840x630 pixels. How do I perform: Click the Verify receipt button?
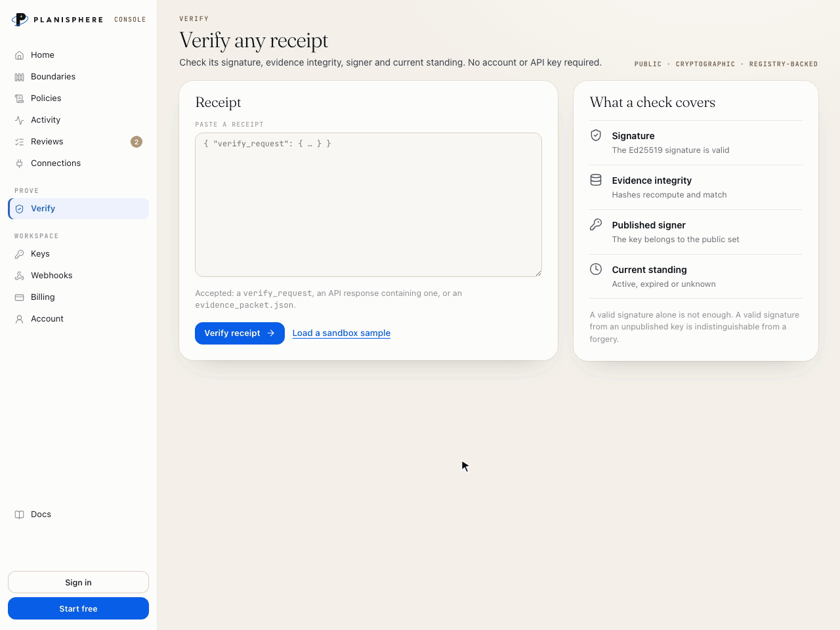(x=240, y=333)
